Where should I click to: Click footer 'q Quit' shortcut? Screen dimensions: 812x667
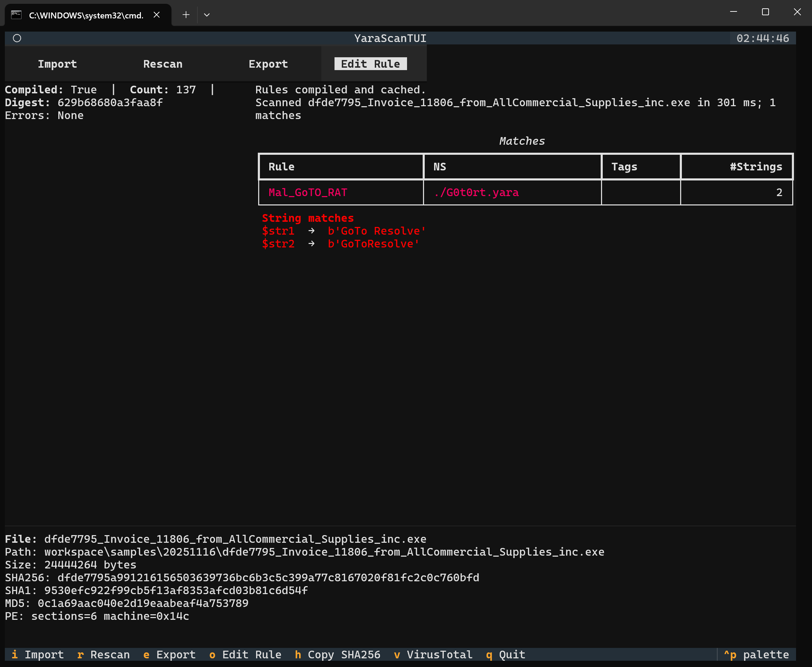(506, 654)
